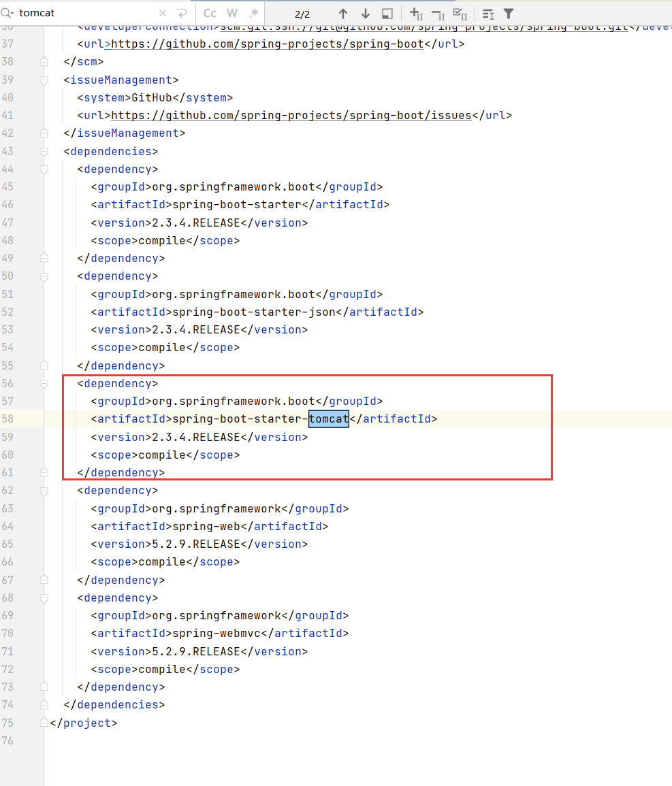The image size is (672, 786).
Task: Click GitHub system text on line 40
Action: coord(152,98)
